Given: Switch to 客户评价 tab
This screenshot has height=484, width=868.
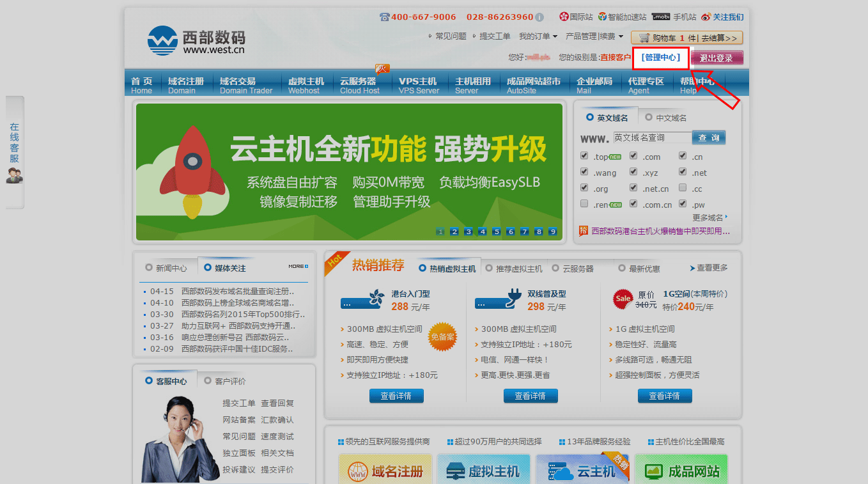Looking at the screenshot, I should pyautogui.click(x=225, y=381).
